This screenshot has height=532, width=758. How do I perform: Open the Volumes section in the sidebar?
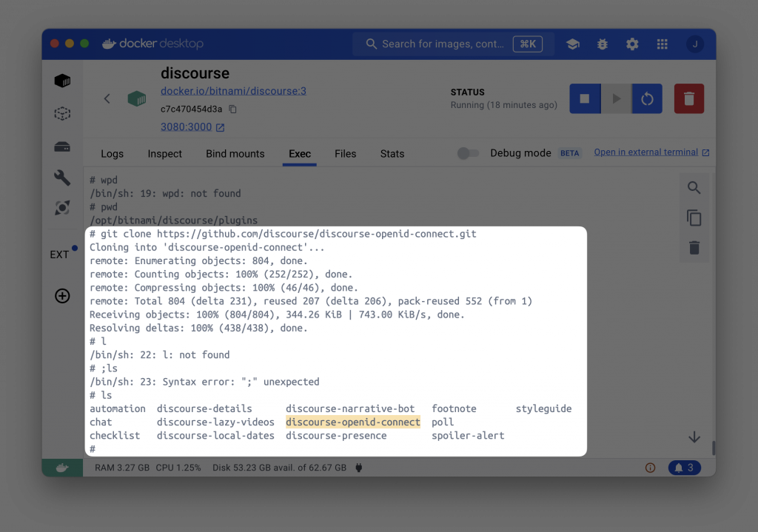62,147
